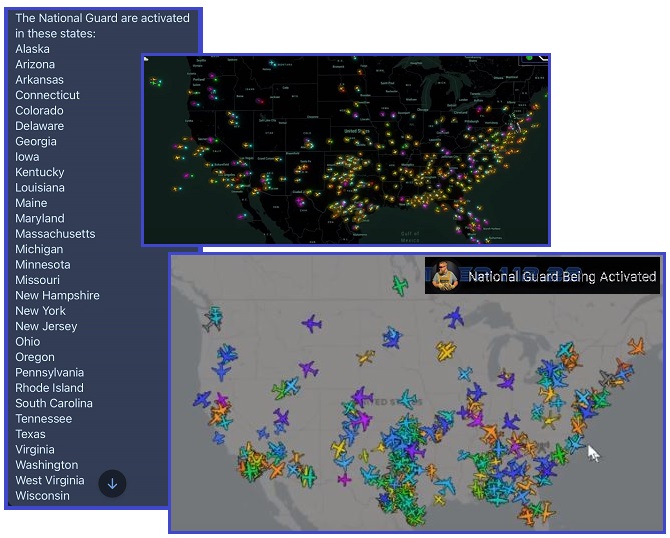Select Alaska in the states list
The width and height of the screenshot is (670, 538).
click(x=32, y=49)
